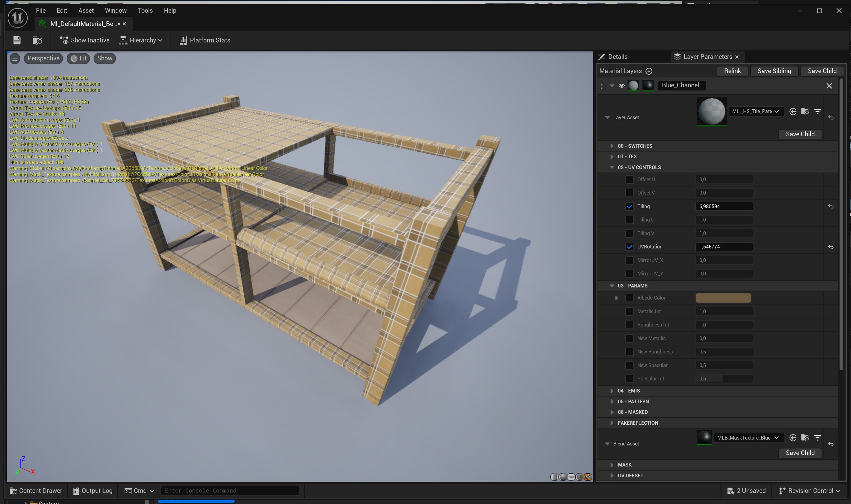
Task: Click top Save Child button beside Save Sibling
Action: (x=822, y=71)
